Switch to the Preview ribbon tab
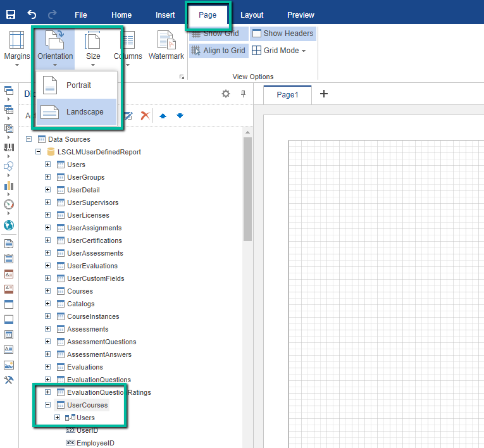The height and width of the screenshot is (448, 484). (301, 15)
